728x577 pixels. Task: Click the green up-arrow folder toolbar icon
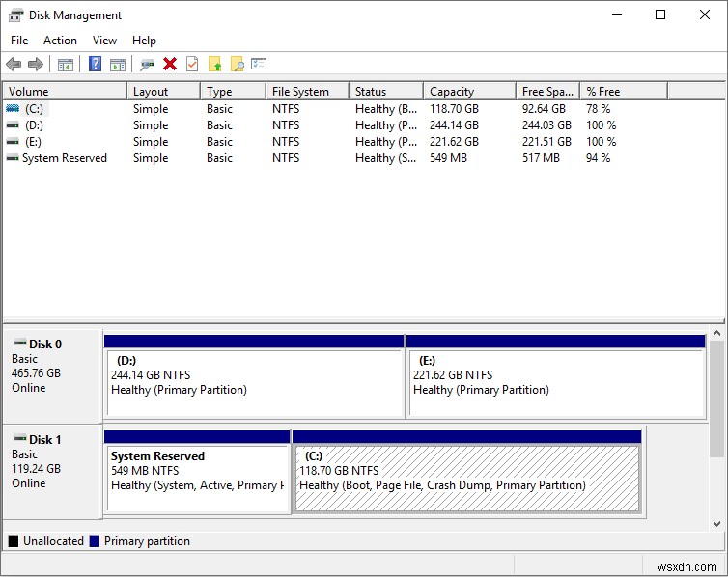(x=214, y=65)
